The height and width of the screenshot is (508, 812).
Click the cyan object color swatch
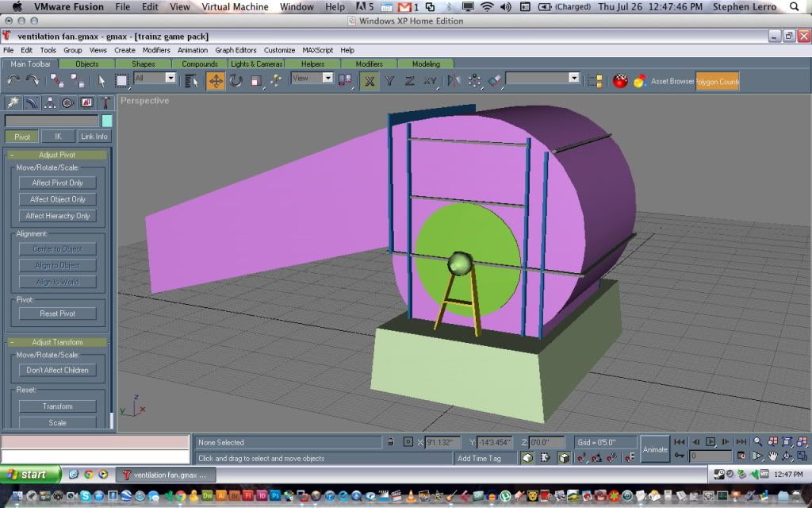[x=107, y=121]
